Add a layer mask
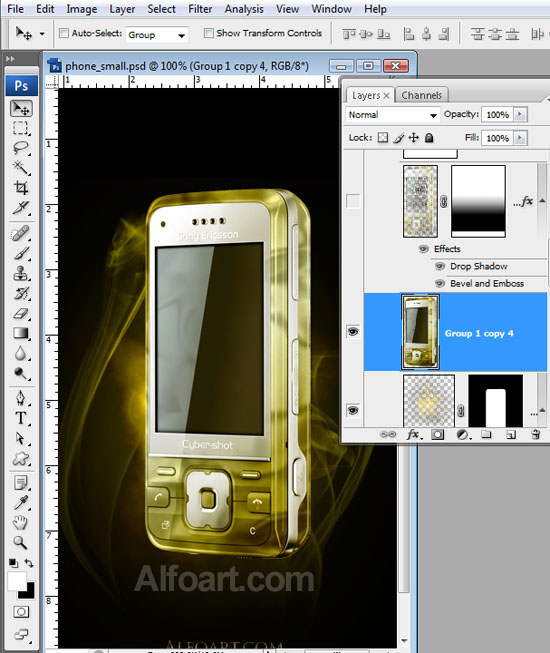 tap(437, 435)
